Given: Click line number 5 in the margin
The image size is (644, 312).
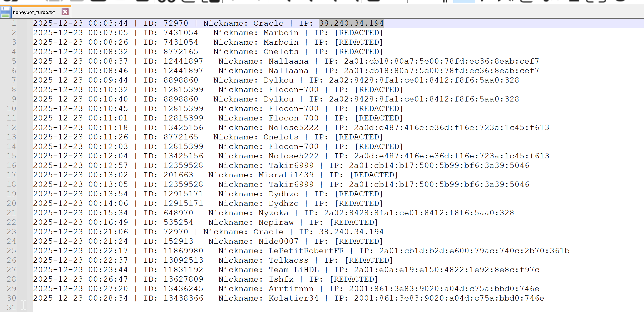Looking at the screenshot, I should [x=14, y=61].
